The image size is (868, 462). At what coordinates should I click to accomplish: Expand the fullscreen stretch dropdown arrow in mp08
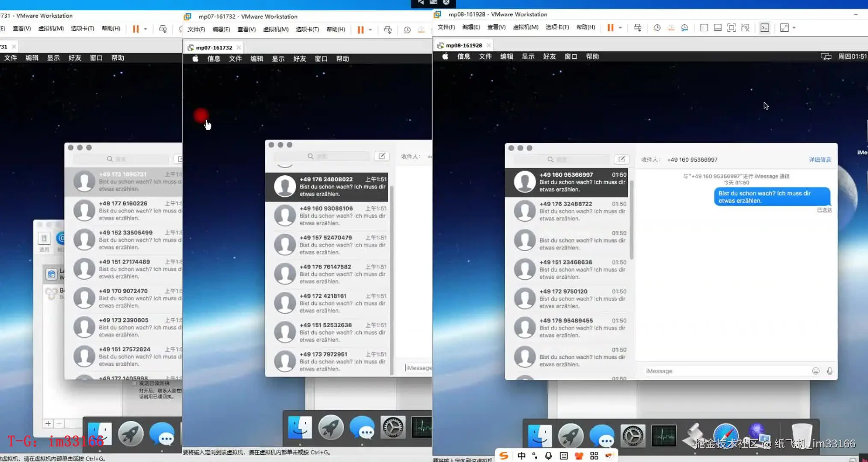coord(794,28)
